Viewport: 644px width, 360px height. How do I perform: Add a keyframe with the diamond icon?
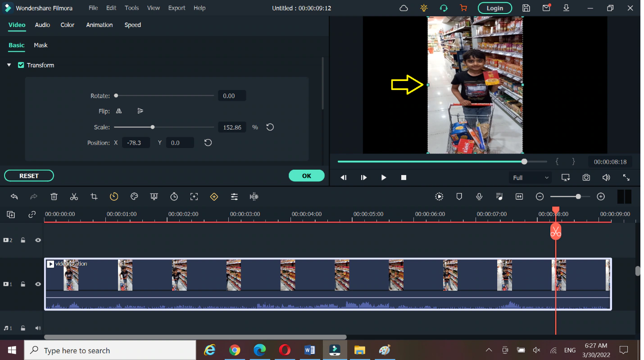pos(214,197)
